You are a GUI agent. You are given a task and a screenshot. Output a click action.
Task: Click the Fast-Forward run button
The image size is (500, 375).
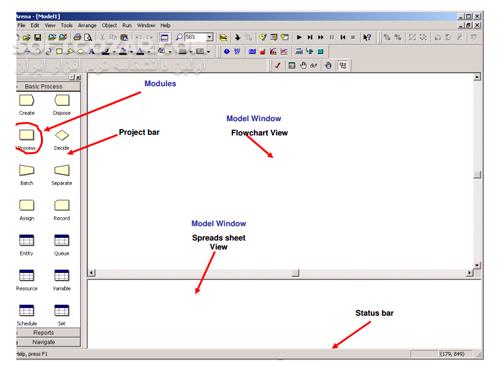321,37
